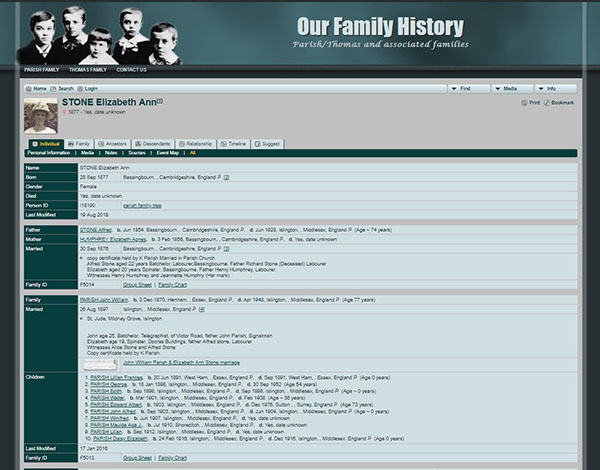Switch to the Ancestors tab
Viewport: 600px width, 470px height.
[112, 144]
